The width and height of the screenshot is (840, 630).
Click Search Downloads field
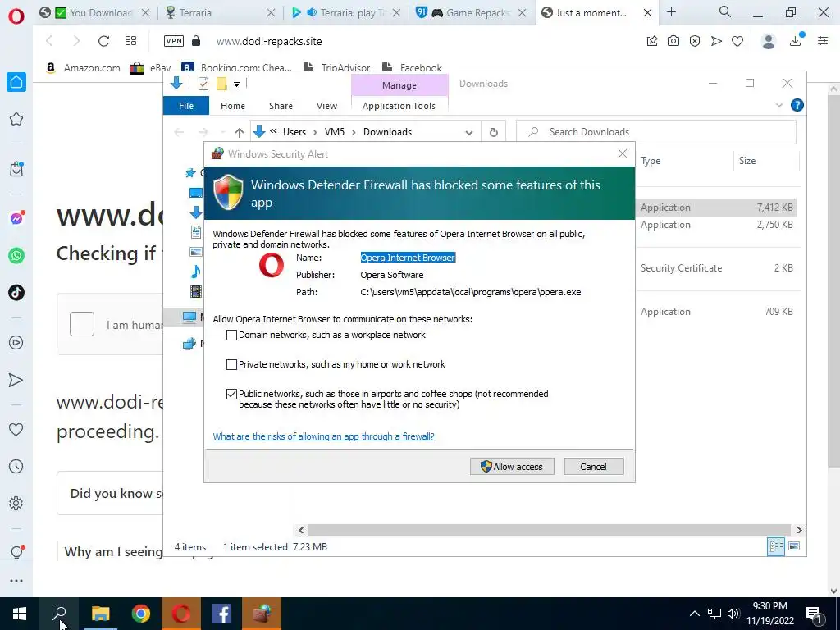(656, 132)
